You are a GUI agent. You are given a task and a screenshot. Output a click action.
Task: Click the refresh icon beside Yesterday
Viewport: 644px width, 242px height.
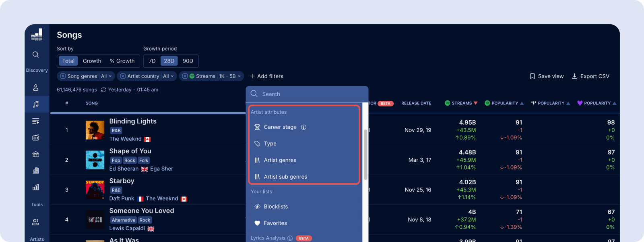103,90
